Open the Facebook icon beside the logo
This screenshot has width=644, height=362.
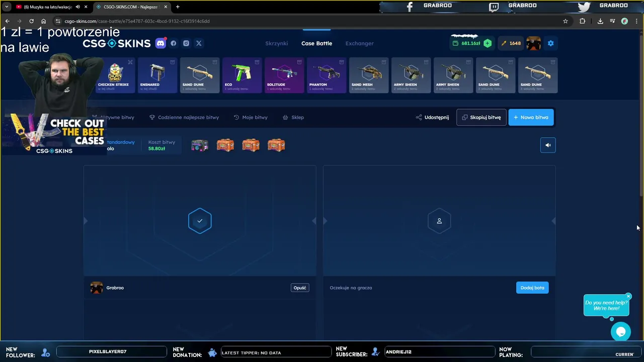174,43
